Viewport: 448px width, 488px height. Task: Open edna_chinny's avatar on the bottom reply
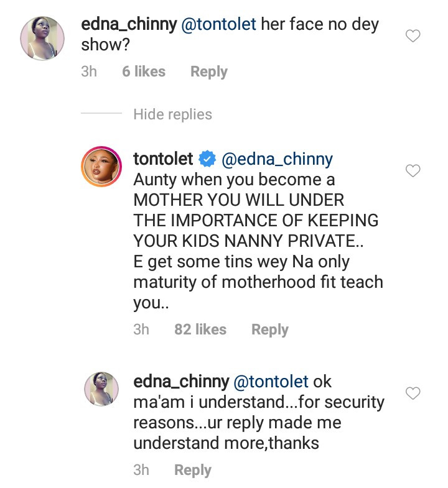point(101,389)
